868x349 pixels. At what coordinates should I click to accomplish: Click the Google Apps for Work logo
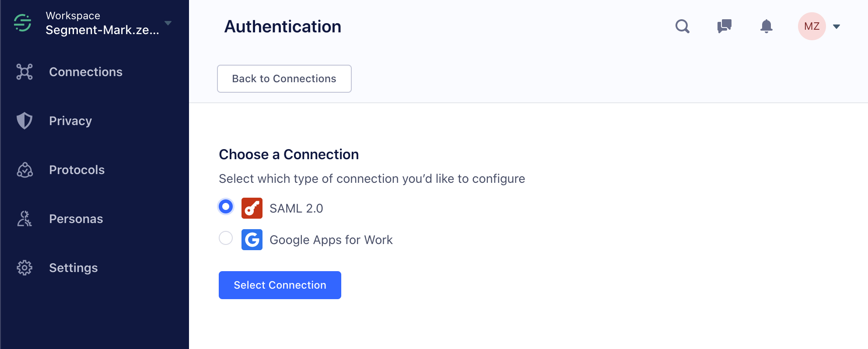pyautogui.click(x=251, y=240)
